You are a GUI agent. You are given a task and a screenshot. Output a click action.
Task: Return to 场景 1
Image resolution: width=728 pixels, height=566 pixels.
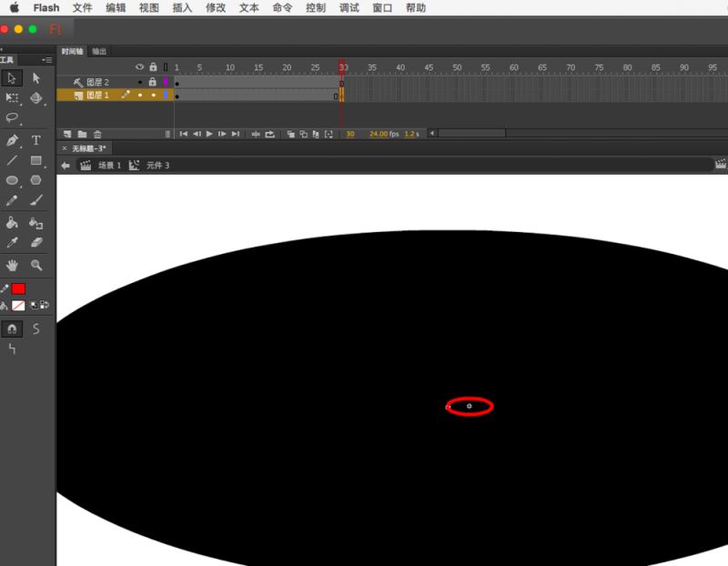[109, 166]
